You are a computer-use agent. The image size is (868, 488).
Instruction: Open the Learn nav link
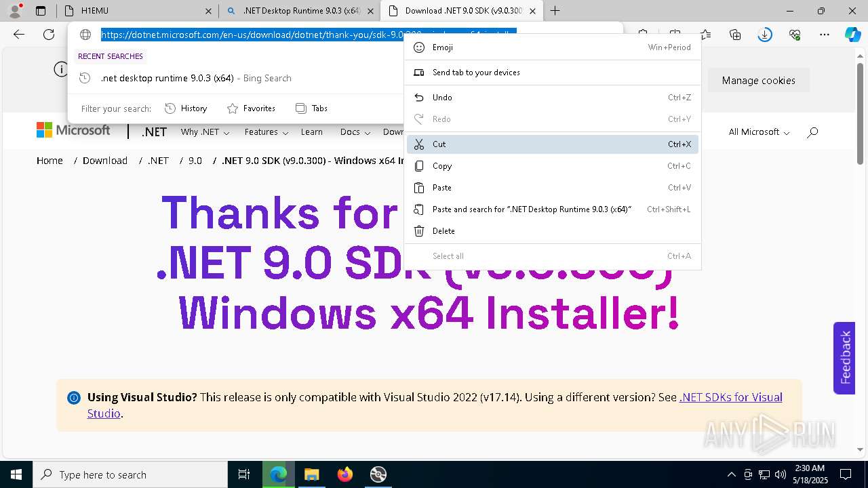click(x=312, y=132)
